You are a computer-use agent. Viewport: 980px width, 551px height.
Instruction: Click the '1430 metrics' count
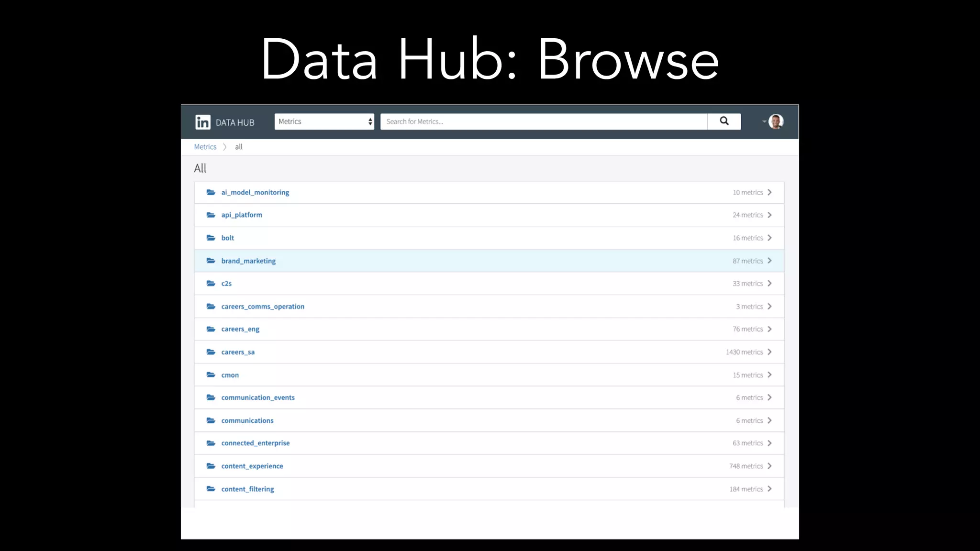point(744,352)
